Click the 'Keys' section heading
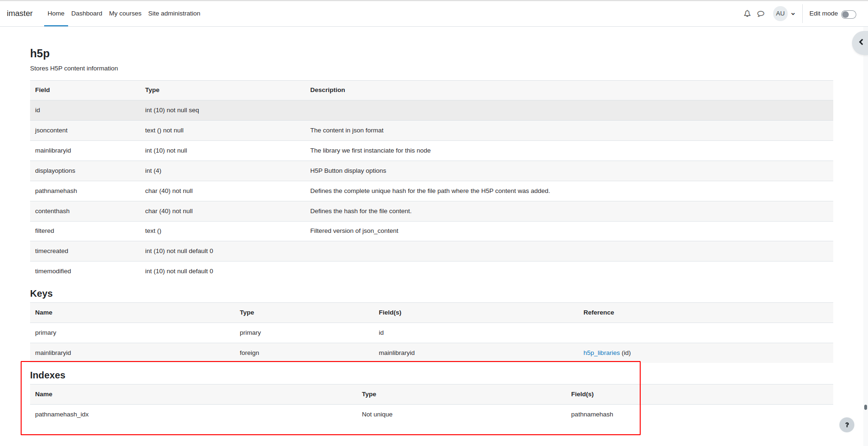Screen dimensions: 868x446 41,293
